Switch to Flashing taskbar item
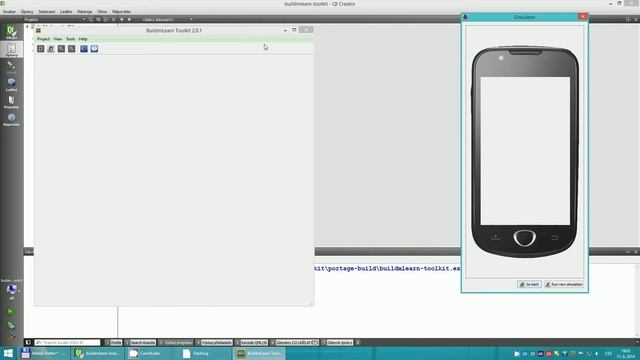 coord(205,353)
